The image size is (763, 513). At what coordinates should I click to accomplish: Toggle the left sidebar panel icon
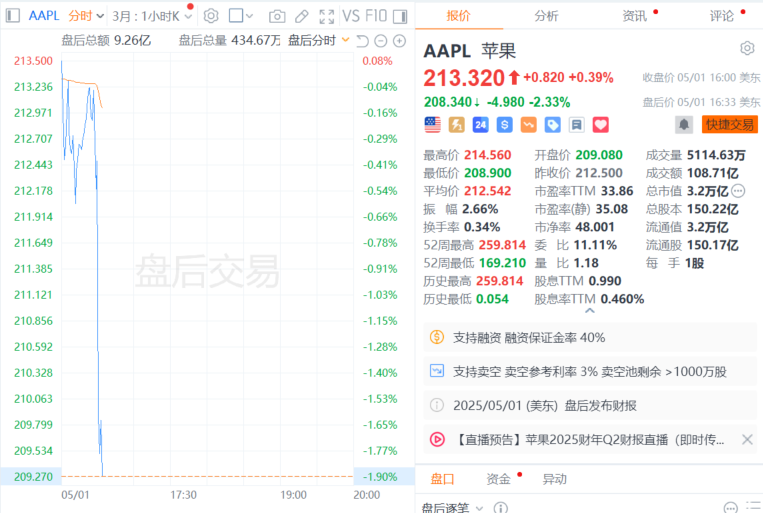tap(13, 16)
